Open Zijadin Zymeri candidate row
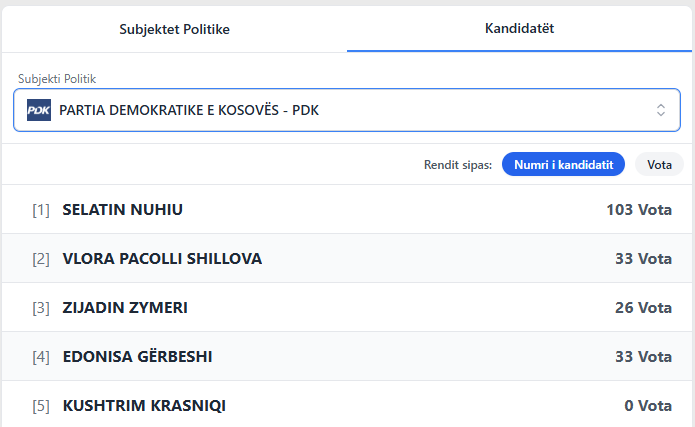This screenshot has width=695, height=427. pos(125,308)
